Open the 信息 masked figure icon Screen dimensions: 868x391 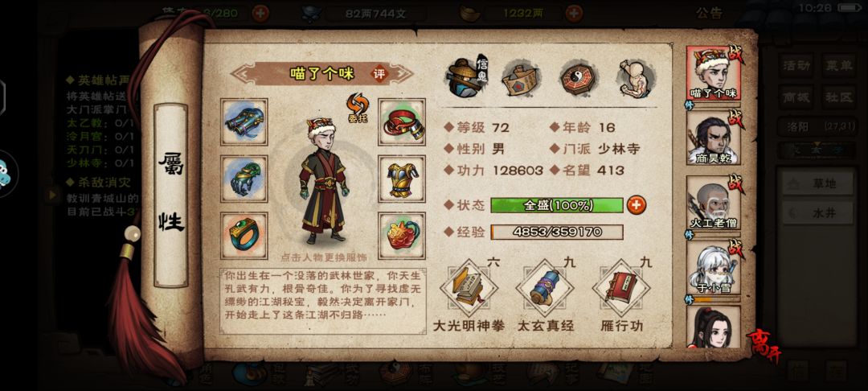click(465, 77)
